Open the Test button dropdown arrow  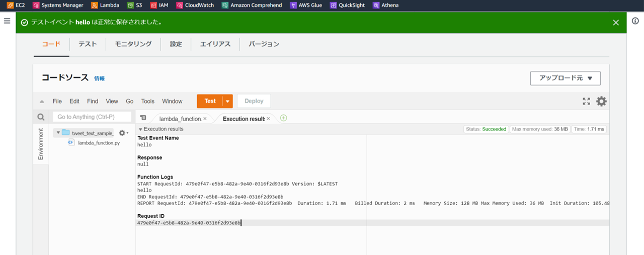coord(228,101)
